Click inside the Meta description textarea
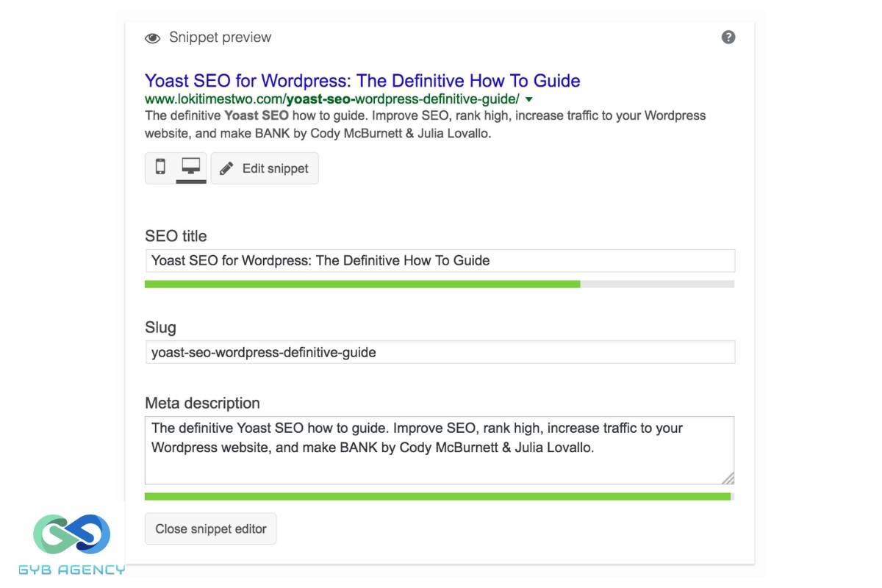 tap(440, 450)
